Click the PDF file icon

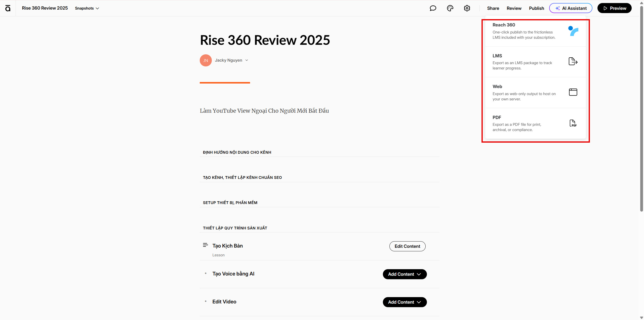click(x=573, y=123)
